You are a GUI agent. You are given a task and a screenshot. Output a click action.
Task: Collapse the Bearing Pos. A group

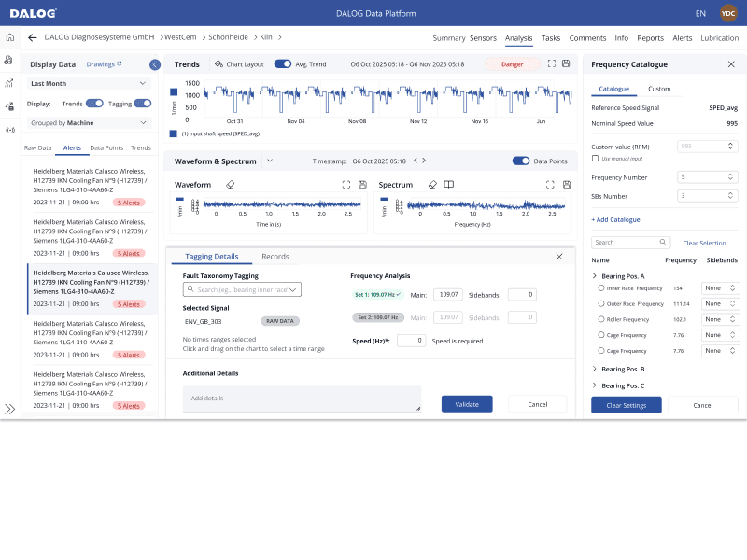click(x=595, y=275)
